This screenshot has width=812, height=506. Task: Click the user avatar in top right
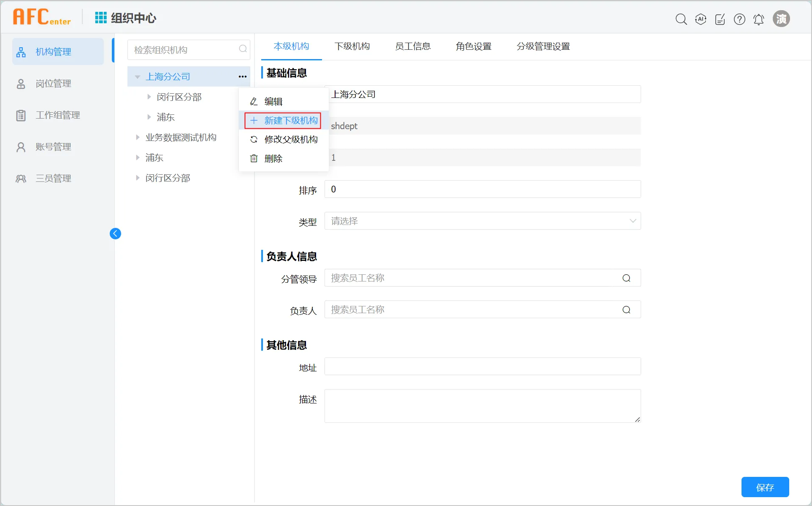coord(781,19)
